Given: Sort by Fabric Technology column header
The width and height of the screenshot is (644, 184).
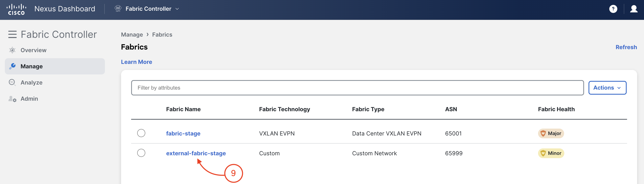Looking at the screenshot, I should 284,109.
